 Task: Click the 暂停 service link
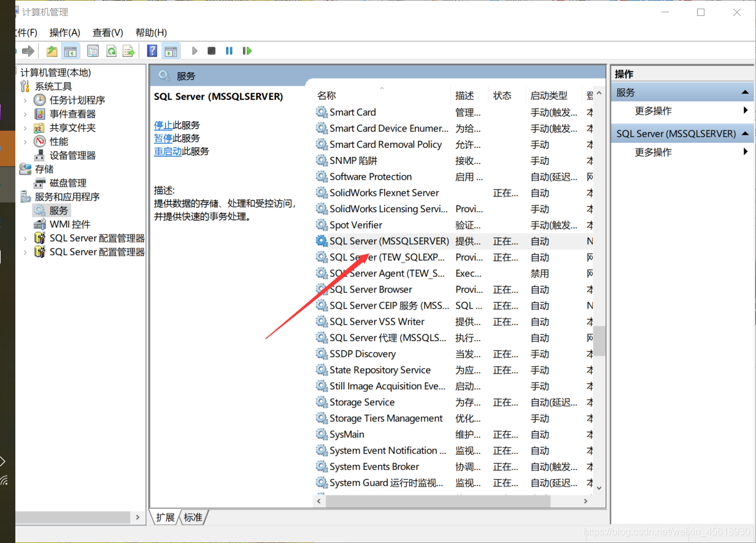[x=163, y=138]
